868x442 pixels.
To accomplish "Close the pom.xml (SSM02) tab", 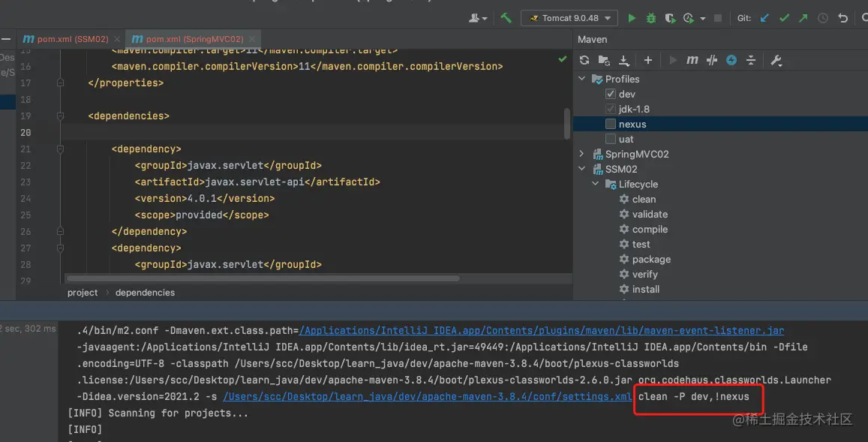I will pos(117,39).
